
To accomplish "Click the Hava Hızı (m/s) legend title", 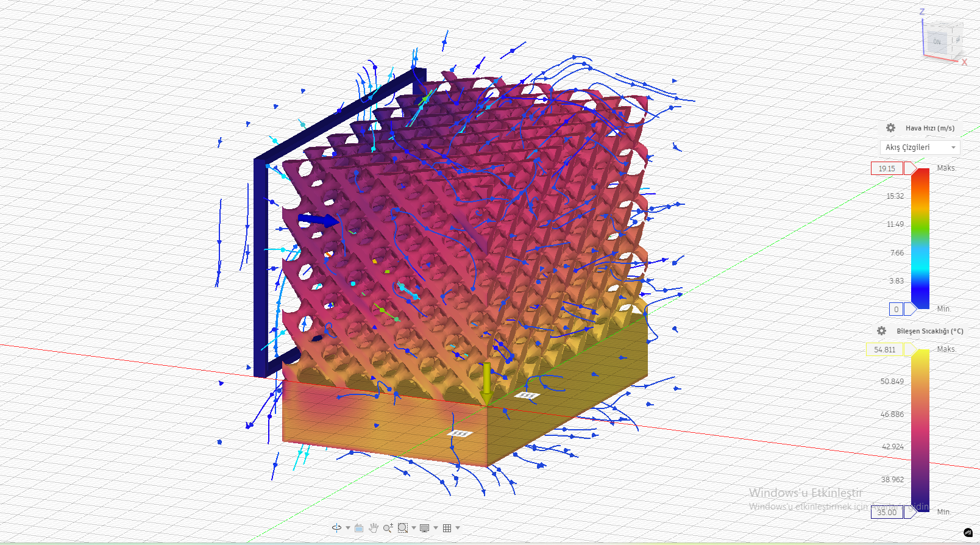I will click(x=930, y=128).
